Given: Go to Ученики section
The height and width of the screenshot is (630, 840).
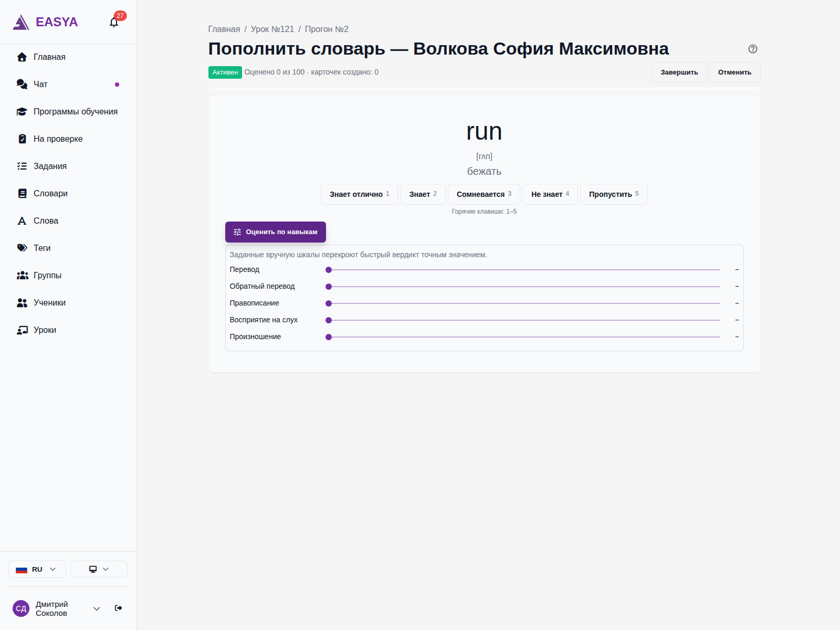Looking at the screenshot, I should pos(68,302).
